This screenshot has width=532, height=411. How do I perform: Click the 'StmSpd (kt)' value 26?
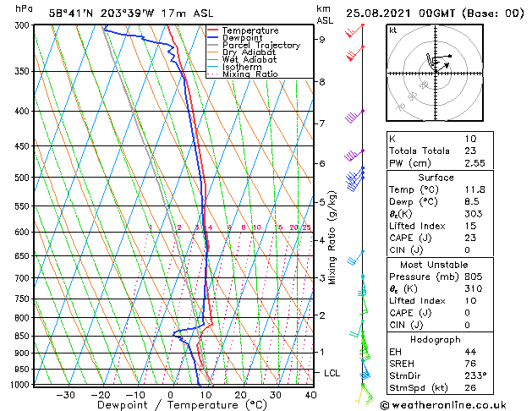pyautogui.click(x=470, y=388)
